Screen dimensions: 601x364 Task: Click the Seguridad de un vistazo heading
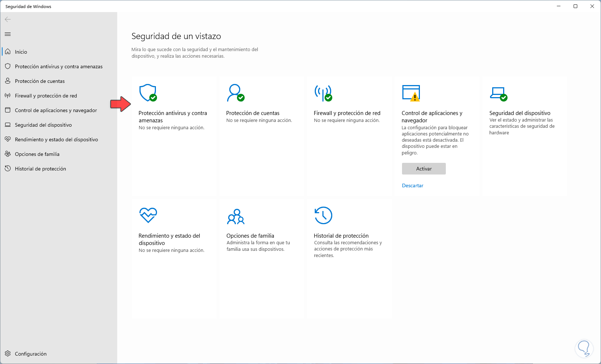pyautogui.click(x=176, y=36)
